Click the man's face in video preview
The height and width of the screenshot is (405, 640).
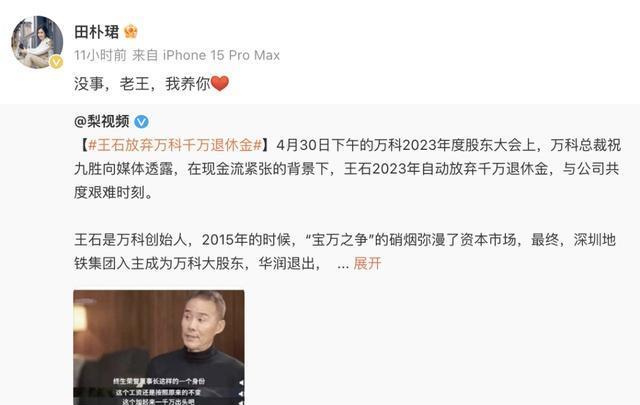203,323
